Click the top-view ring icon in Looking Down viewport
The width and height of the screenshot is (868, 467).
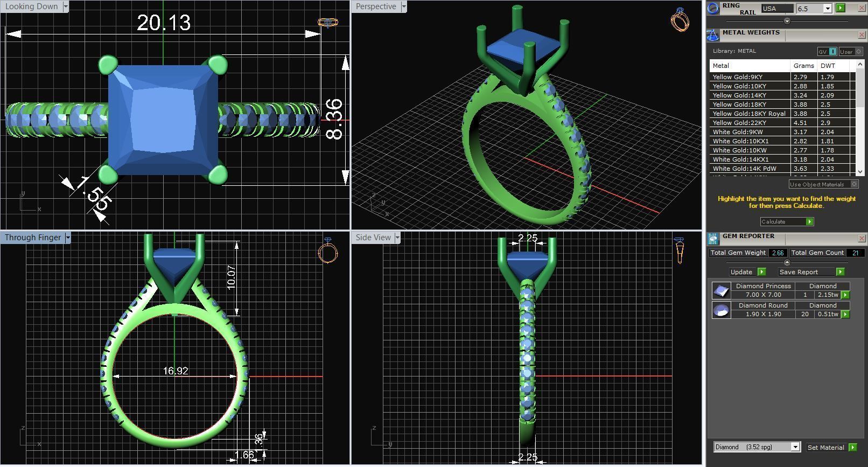(327, 22)
